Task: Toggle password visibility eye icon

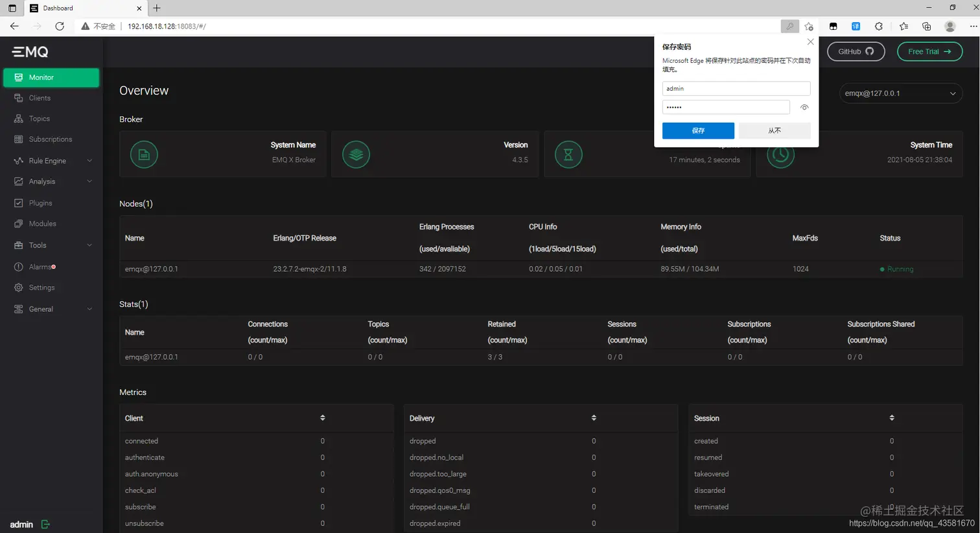Action: 804,108
